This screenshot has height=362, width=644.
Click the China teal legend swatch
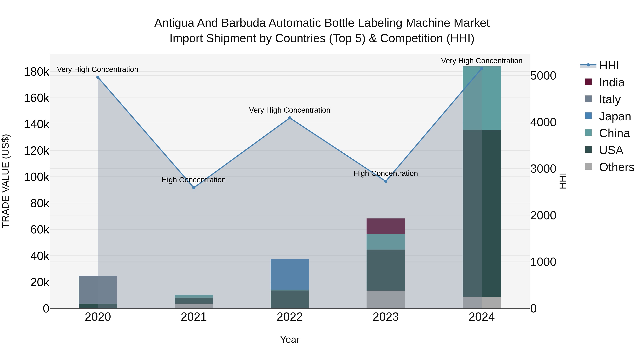588,133
